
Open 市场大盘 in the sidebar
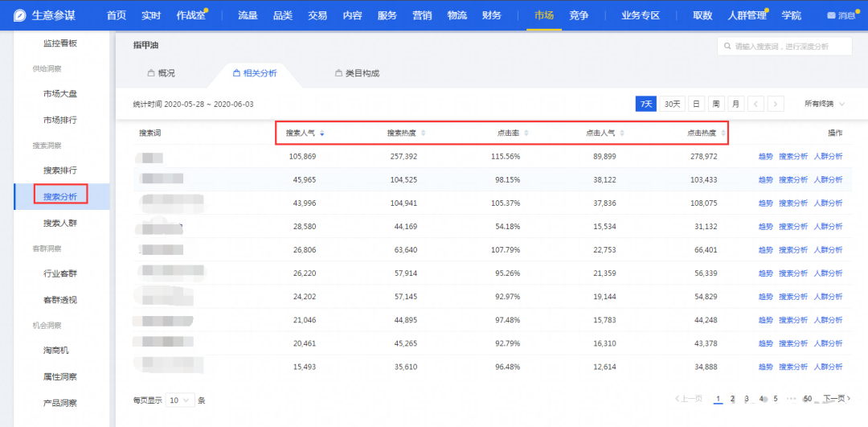point(60,93)
